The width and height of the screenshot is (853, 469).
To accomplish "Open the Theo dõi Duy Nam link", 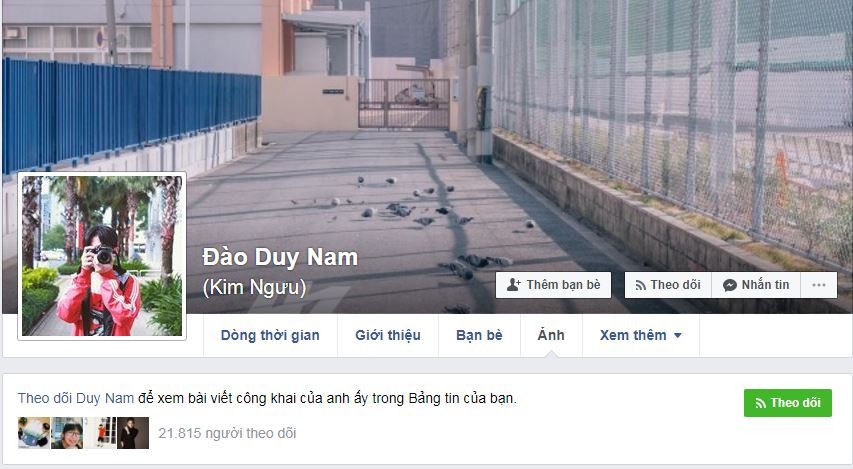I will 76,398.
